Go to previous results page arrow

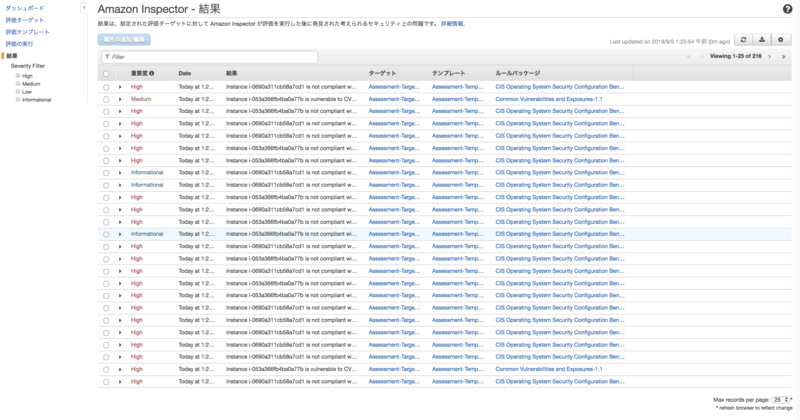click(x=702, y=57)
